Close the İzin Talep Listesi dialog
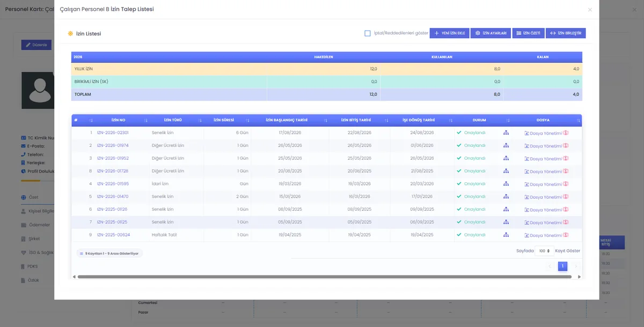The image size is (644, 327). pyautogui.click(x=590, y=10)
